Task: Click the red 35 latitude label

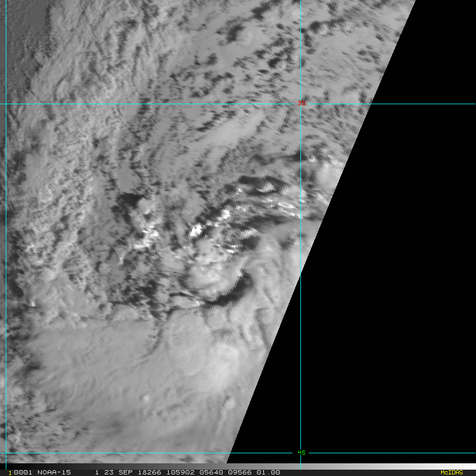Action: [x=301, y=103]
